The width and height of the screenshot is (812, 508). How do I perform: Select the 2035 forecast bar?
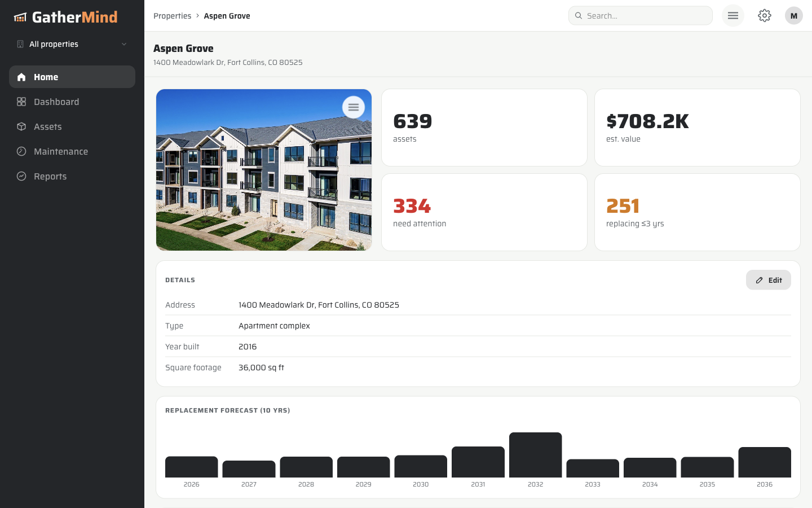707,467
